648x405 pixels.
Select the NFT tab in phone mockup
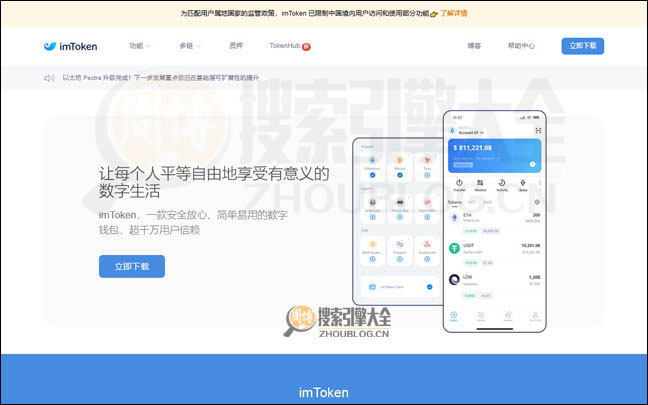472,202
